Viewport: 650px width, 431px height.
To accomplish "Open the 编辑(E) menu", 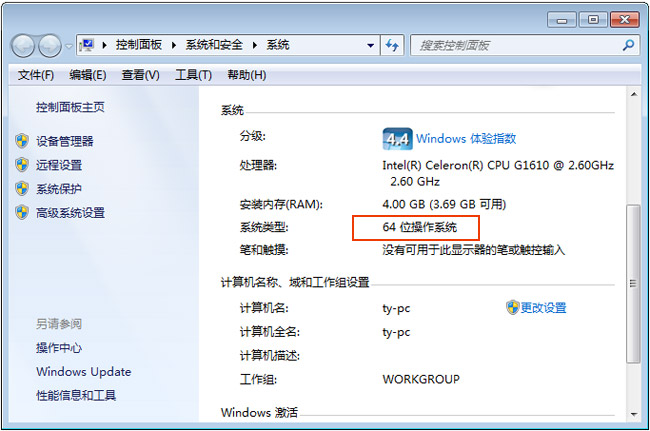I will [x=87, y=75].
